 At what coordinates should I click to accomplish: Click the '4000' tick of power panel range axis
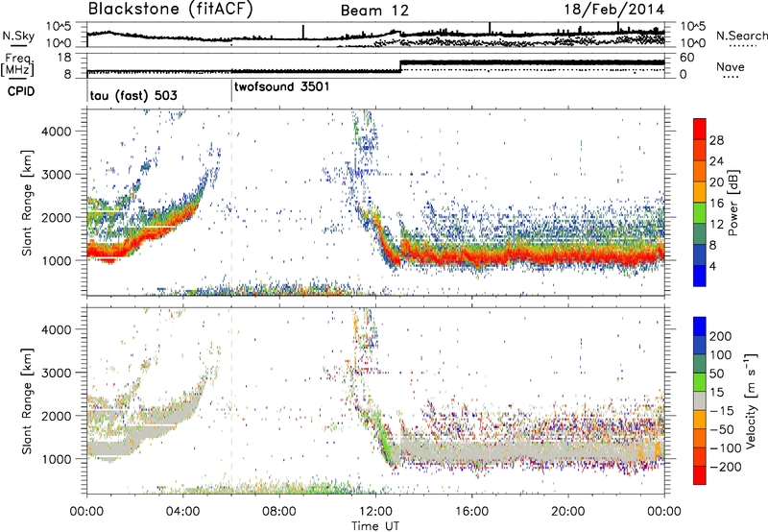[x=56, y=132]
